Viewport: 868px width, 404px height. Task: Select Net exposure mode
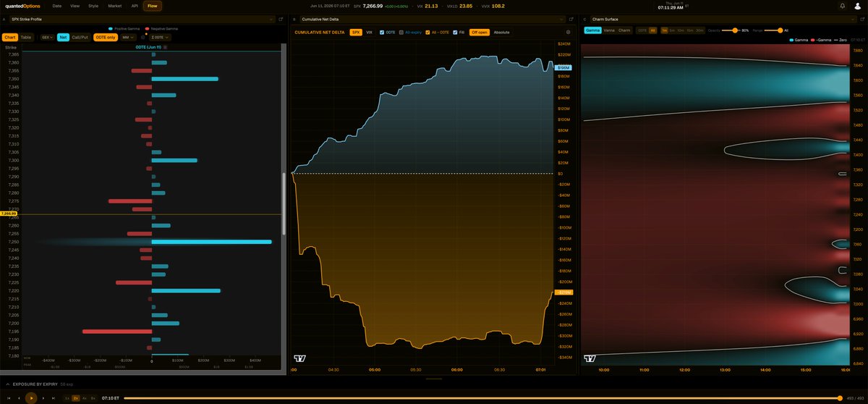[63, 37]
